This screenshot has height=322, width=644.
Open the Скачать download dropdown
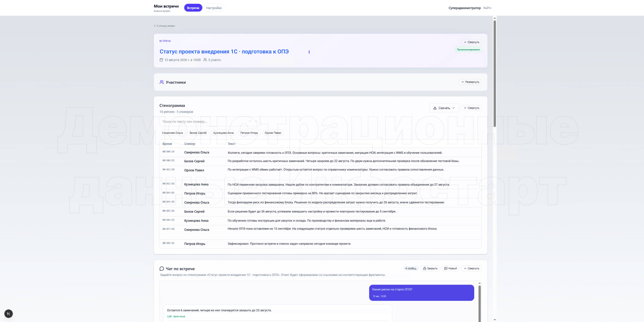tap(444, 108)
